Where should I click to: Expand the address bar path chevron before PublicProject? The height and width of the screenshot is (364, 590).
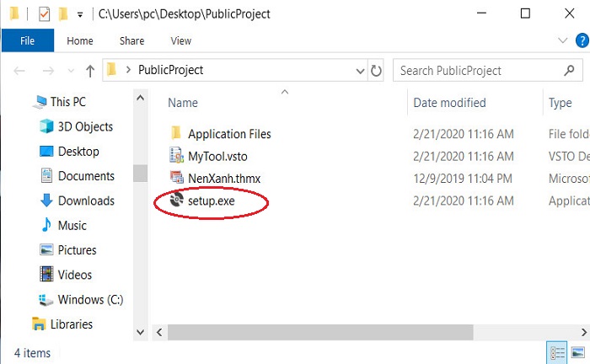pyautogui.click(x=128, y=70)
